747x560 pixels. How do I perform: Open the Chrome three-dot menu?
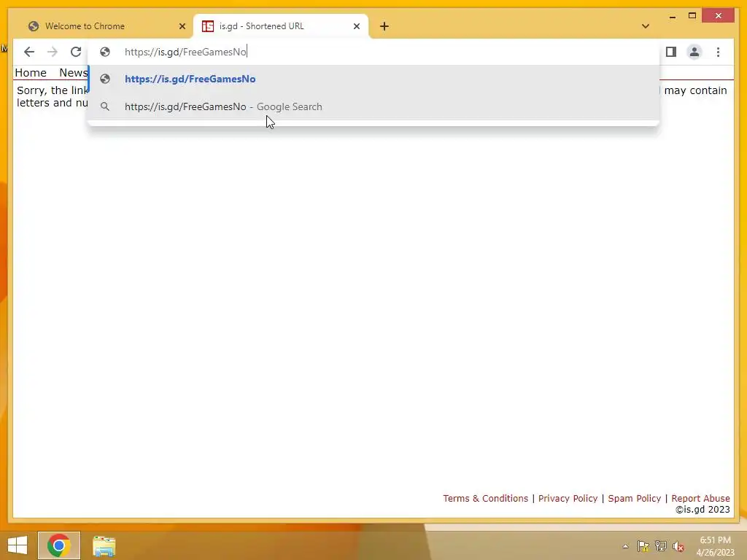(718, 52)
